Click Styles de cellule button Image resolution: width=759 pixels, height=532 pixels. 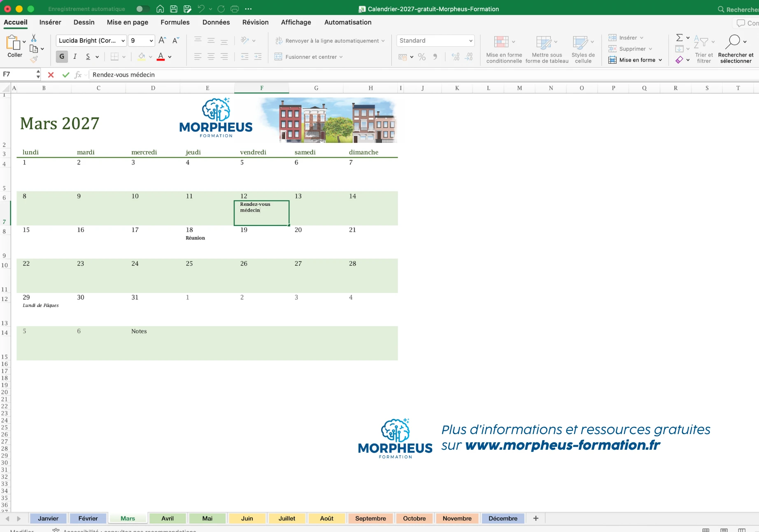(583, 49)
